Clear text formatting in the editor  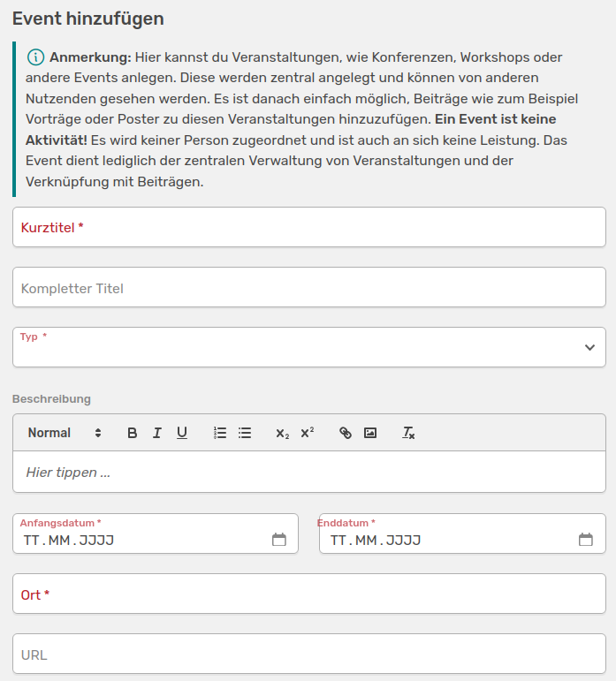tap(408, 433)
